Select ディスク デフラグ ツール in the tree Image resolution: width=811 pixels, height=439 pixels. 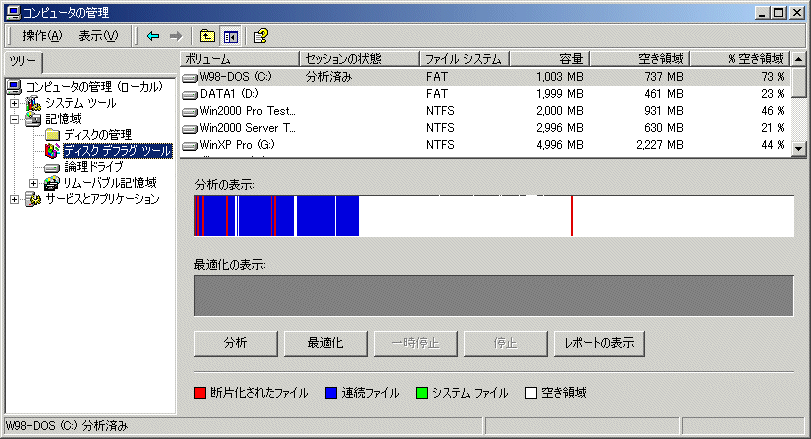117,151
